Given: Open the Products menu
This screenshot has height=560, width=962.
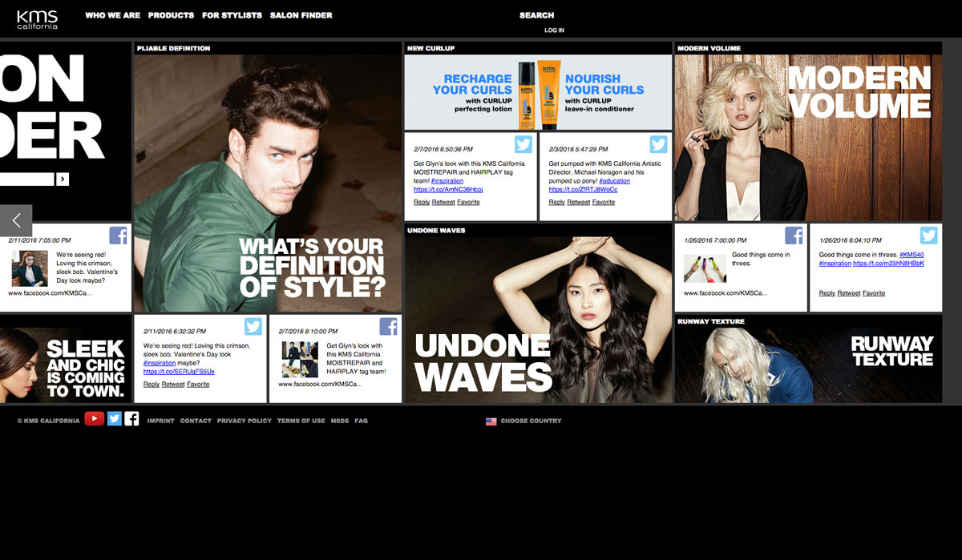Looking at the screenshot, I should (171, 15).
